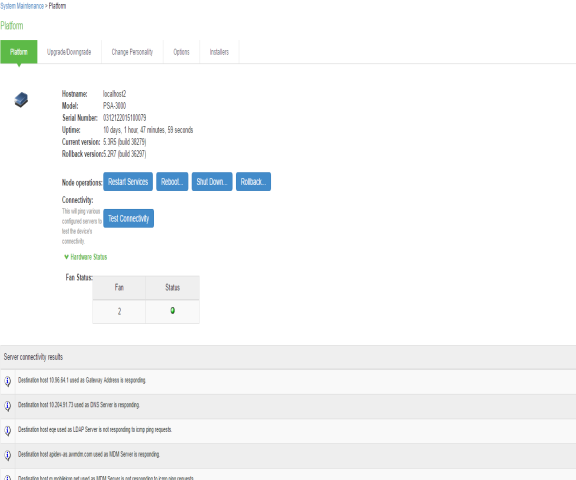The height and width of the screenshot is (480, 576).
Task: Collapse the Hardware Status section
Action: point(86,257)
